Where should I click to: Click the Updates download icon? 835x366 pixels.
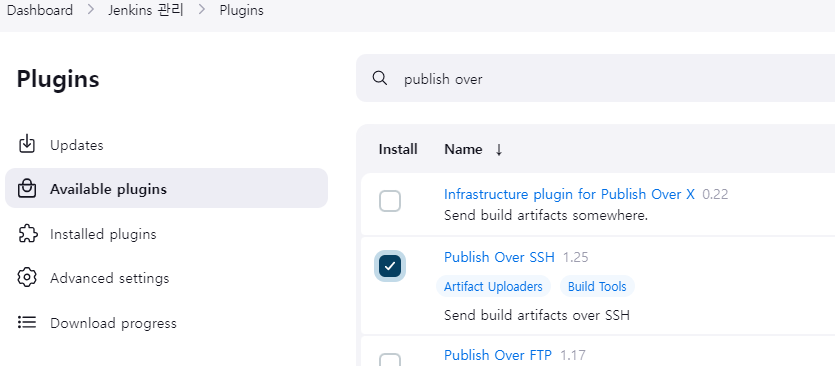27,144
